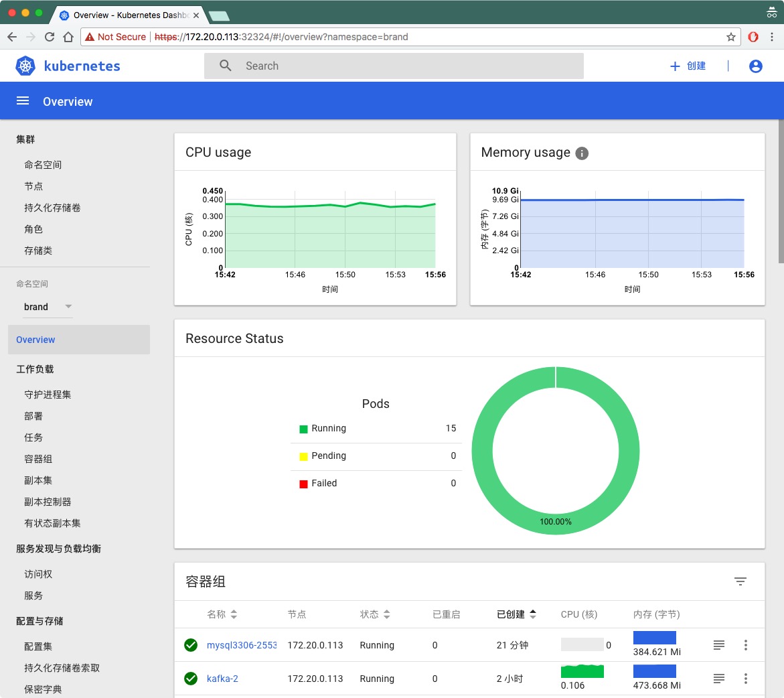Click the info icon next to Memory usage
The width and height of the screenshot is (784, 698).
tap(581, 153)
